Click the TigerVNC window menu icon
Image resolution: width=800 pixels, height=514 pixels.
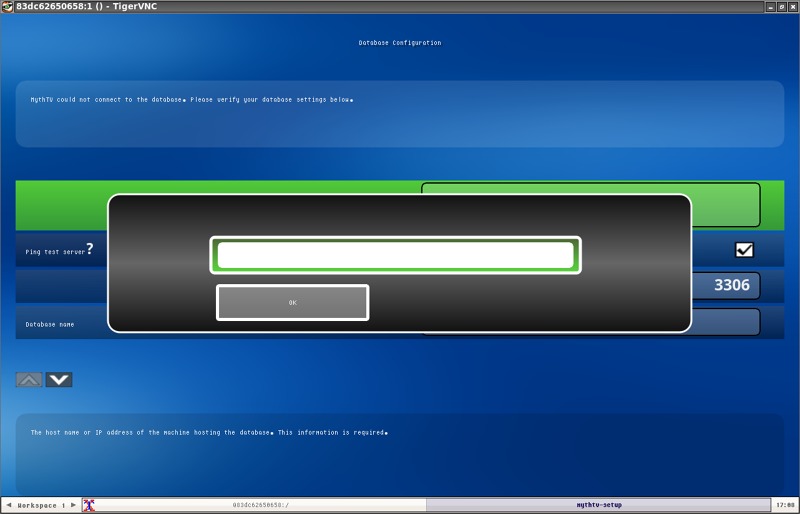pyautogui.click(x=7, y=6)
